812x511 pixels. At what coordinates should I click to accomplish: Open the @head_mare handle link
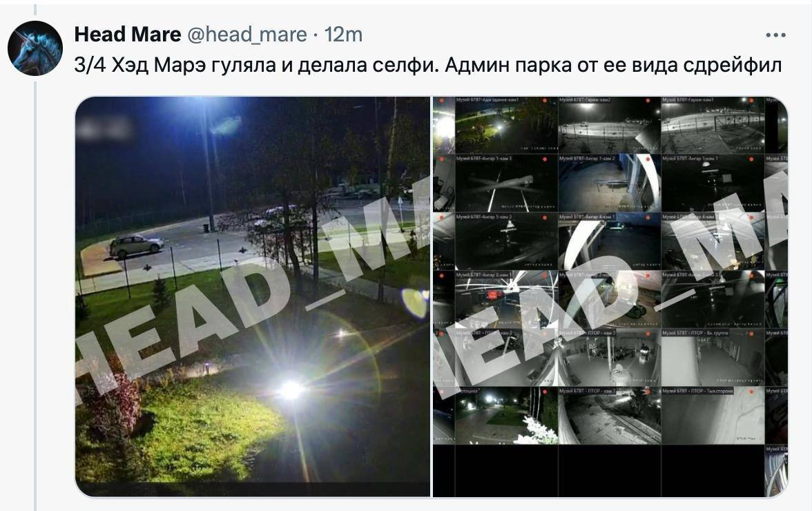(x=246, y=35)
